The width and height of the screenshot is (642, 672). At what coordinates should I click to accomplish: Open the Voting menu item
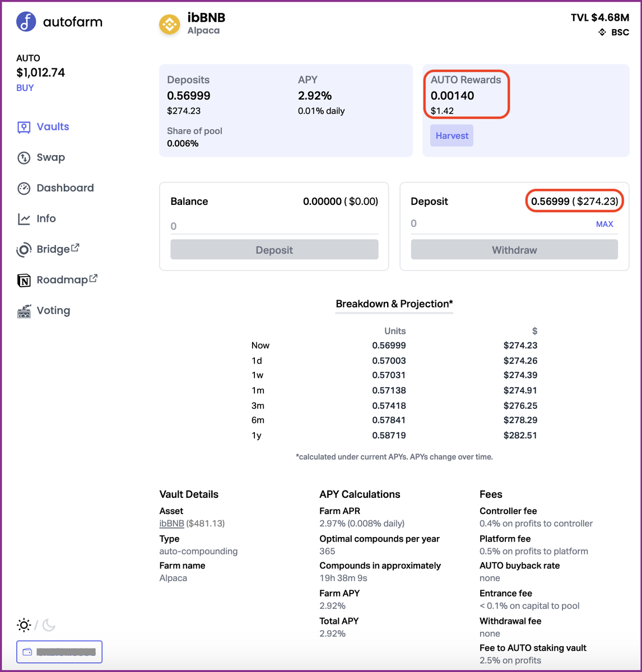coord(53,311)
